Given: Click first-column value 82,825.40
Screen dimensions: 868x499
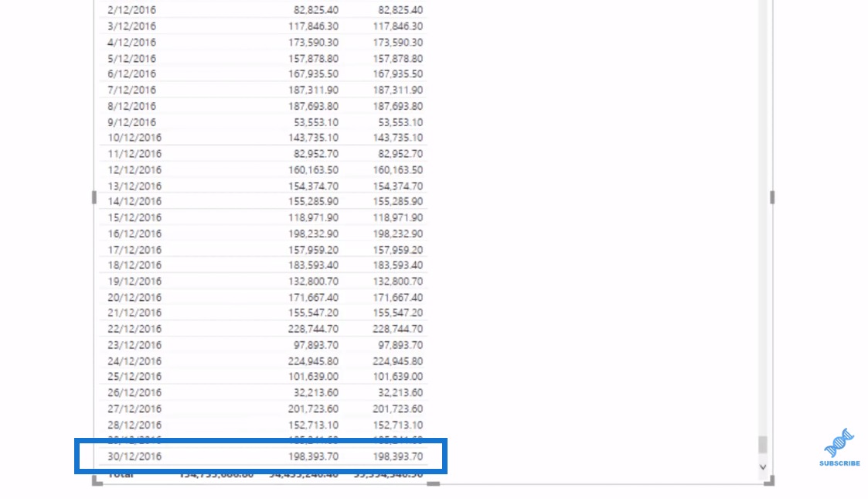Looking at the screenshot, I should (316, 10).
